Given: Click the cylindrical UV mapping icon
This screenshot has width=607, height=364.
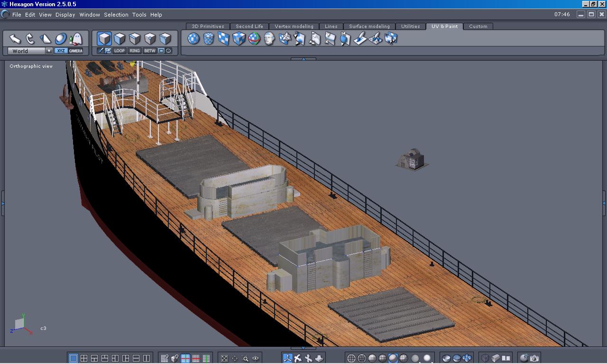Looking at the screenshot, I should click(x=209, y=38).
